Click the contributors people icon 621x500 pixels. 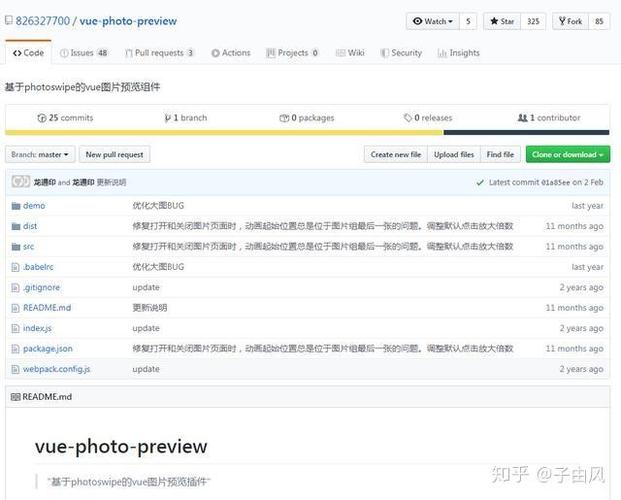tap(522, 118)
